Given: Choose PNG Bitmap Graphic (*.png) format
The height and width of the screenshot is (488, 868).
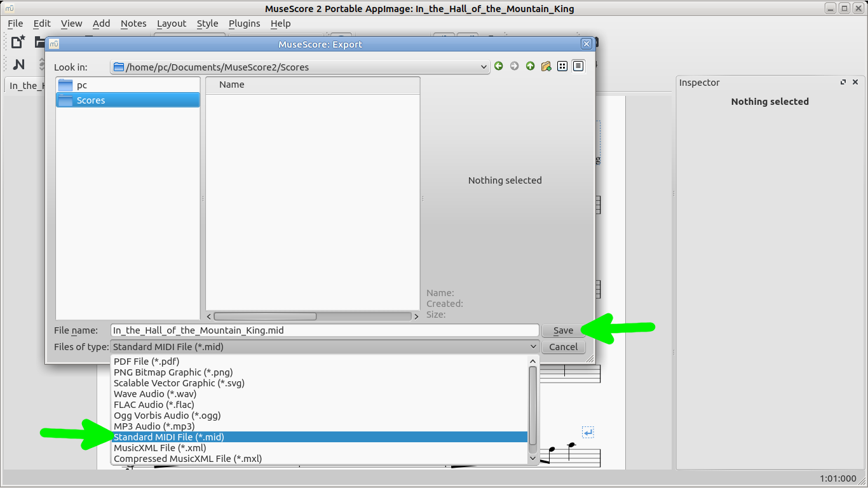Looking at the screenshot, I should pos(319,372).
